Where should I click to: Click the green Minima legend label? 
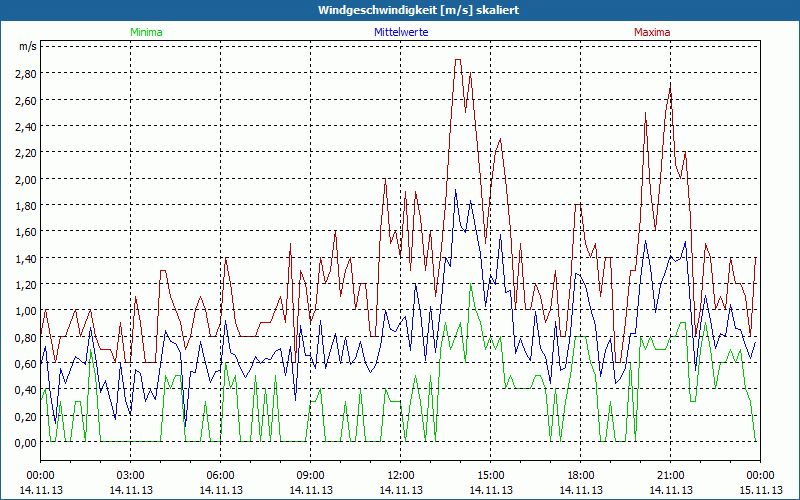[146, 32]
